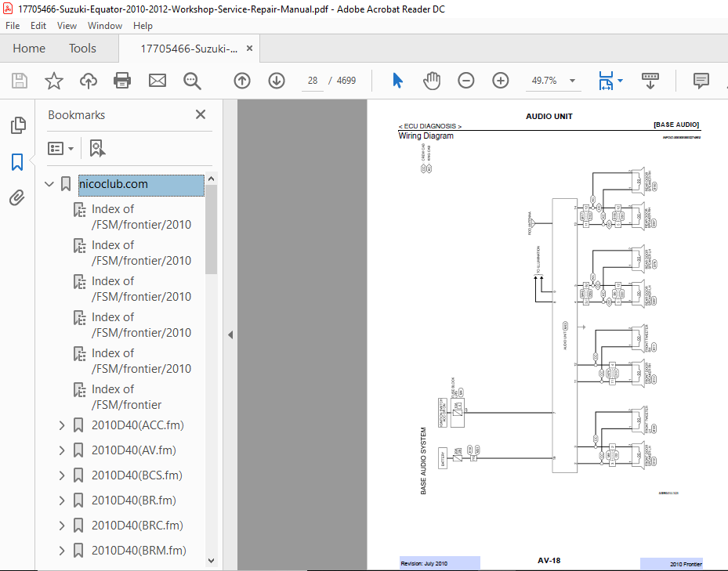The image size is (728, 571).
Task: Expand the 2010D40(AV.fm) bookmark
Action: pos(62,450)
